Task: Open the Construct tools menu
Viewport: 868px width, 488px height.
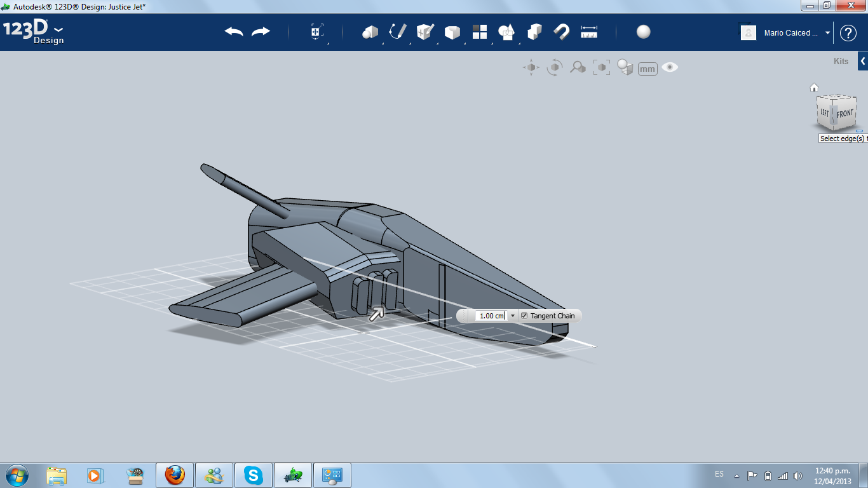Action: click(x=425, y=32)
